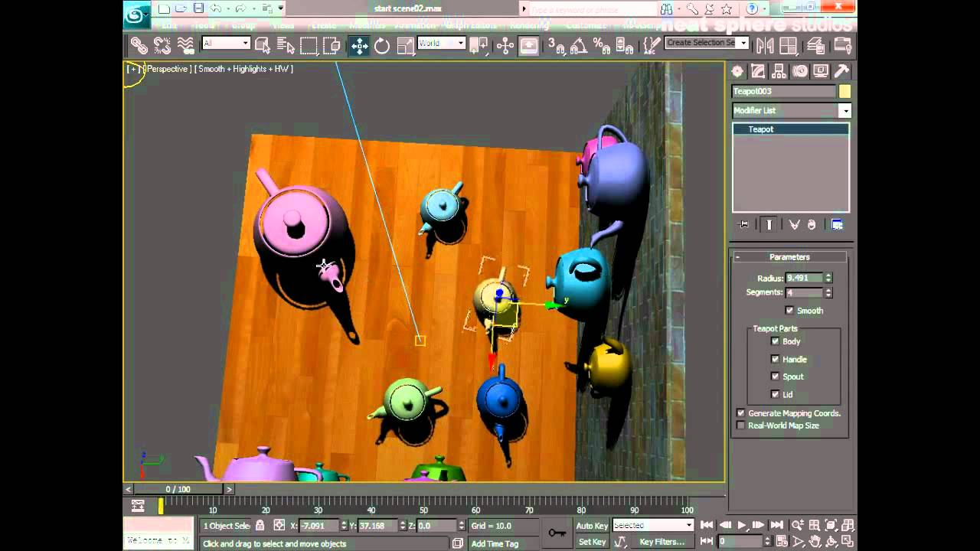The width and height of the screenshot is (980, 551).
Task: Activate the Select and Scale tool
Action: click(405, 46)
